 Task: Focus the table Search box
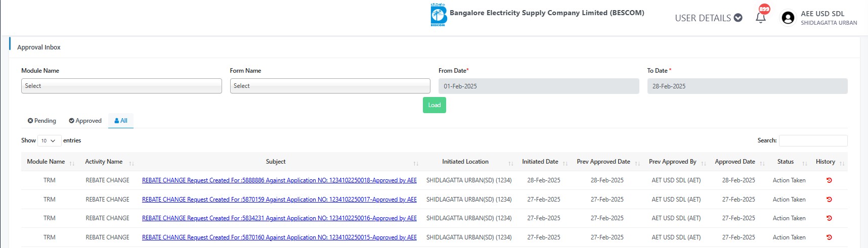[813, 140]
